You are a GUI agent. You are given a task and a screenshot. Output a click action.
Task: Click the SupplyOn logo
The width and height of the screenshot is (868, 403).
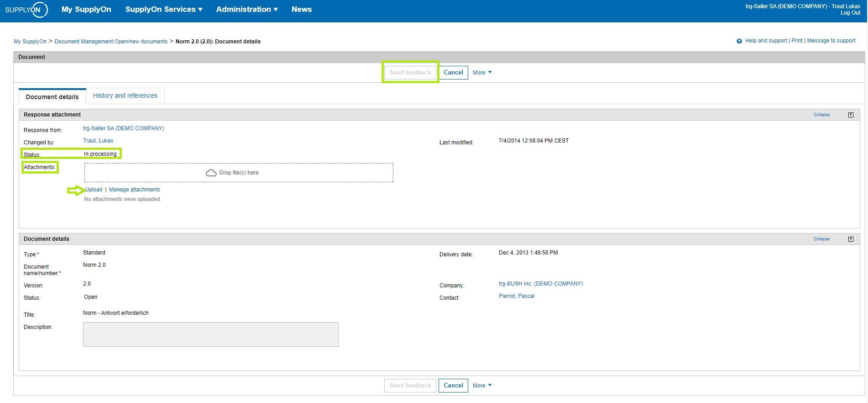26,10
